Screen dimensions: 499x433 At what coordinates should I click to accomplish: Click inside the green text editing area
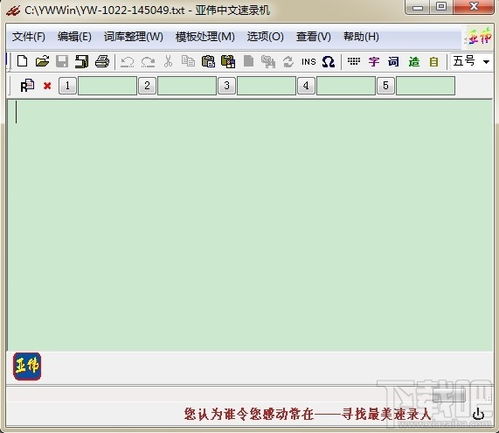click(x=250, y=225)
